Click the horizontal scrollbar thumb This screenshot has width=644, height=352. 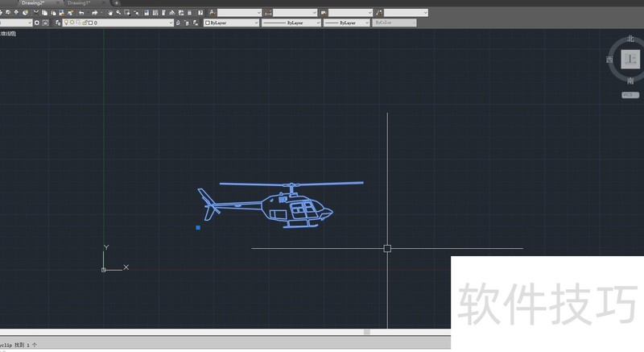pos(367,332)
